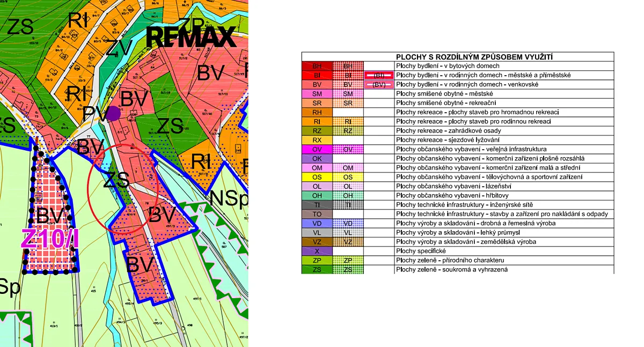Click the legend title "PLOCHY S ROZDÍLNÝM ZPŮSOBEM VYUŽITÍ"
The height and width of the screenshot is (347, 644).
(474, 57)
